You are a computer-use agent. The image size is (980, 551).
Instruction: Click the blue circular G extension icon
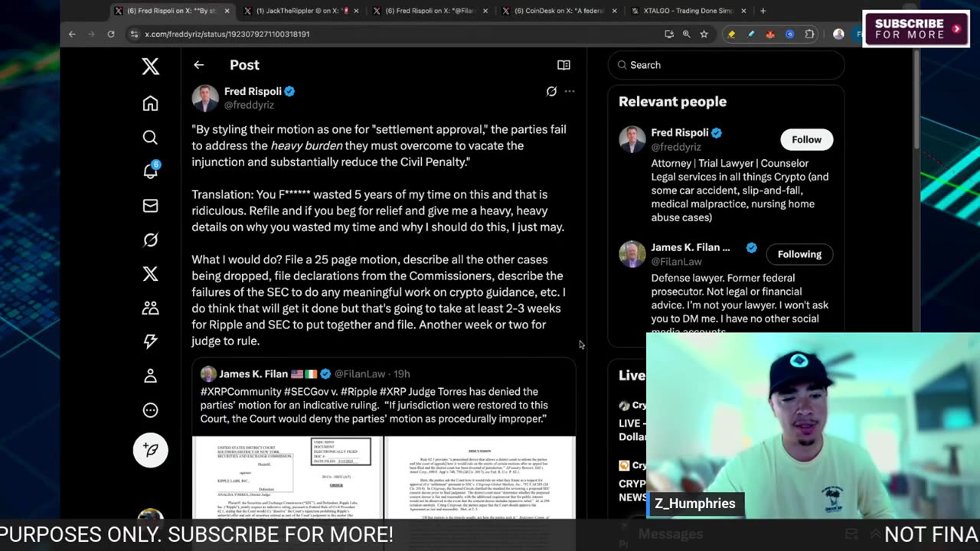(790, 34)
